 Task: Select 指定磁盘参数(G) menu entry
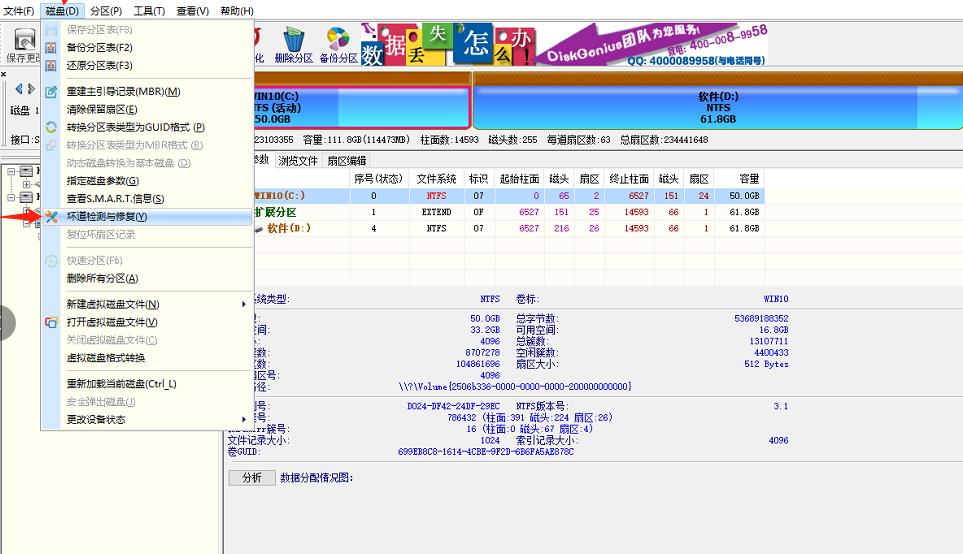pos(147,181)
